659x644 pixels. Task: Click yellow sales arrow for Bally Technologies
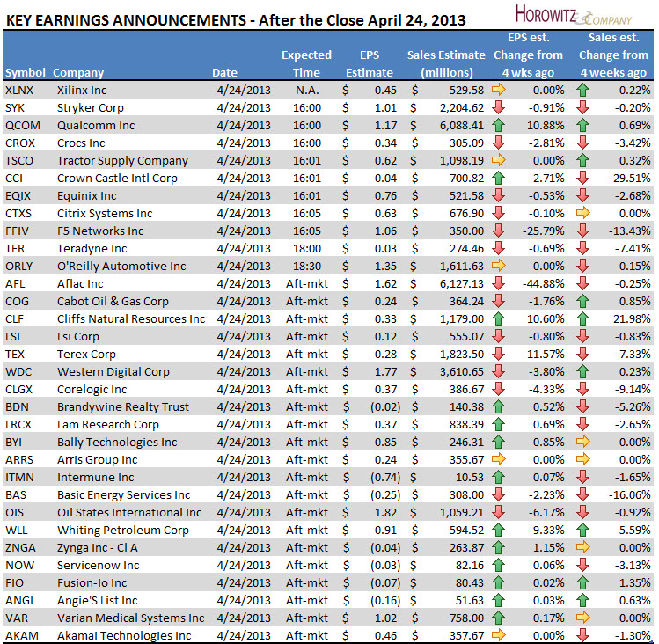point(583,442)
